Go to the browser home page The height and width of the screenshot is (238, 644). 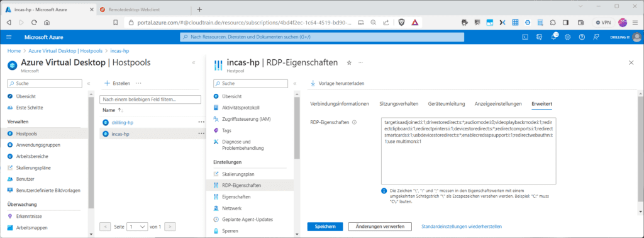point(47,23)
